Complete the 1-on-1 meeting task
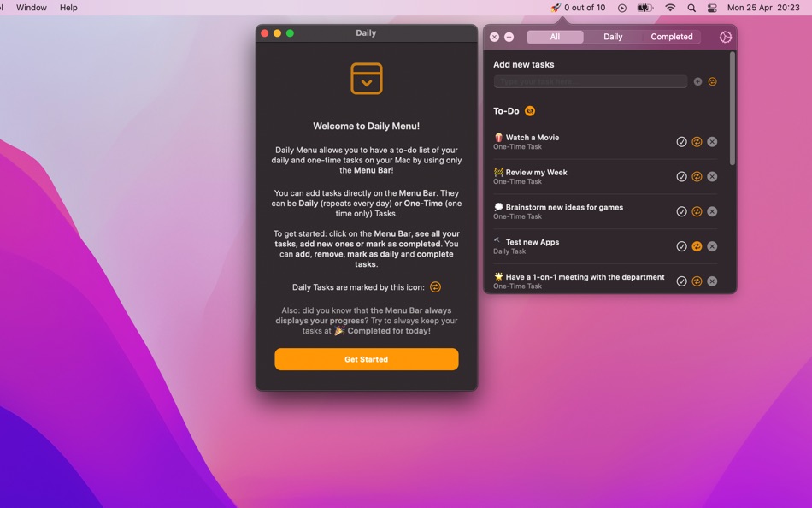 pos(681,281)
